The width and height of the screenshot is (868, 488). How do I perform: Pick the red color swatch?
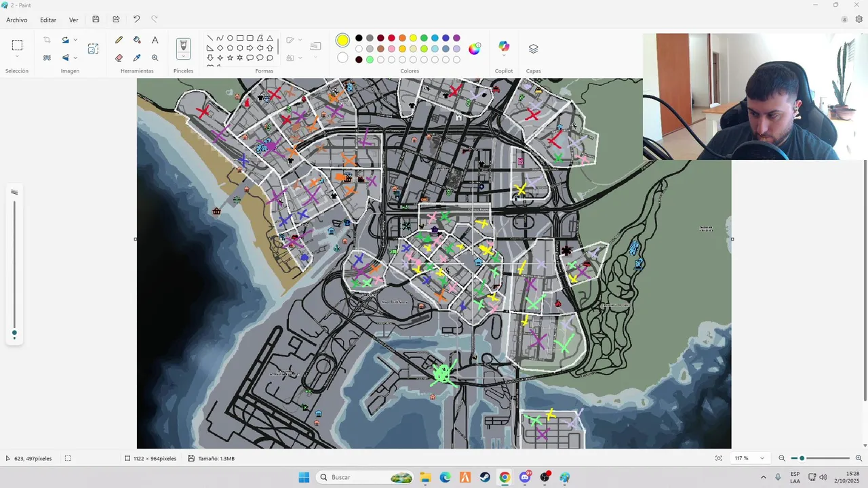[391, 38]
